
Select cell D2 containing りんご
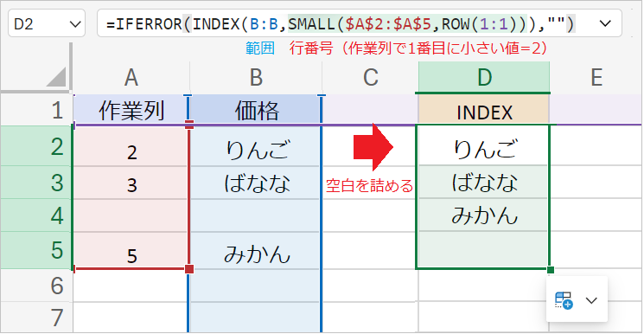click(x=484, y=146)
